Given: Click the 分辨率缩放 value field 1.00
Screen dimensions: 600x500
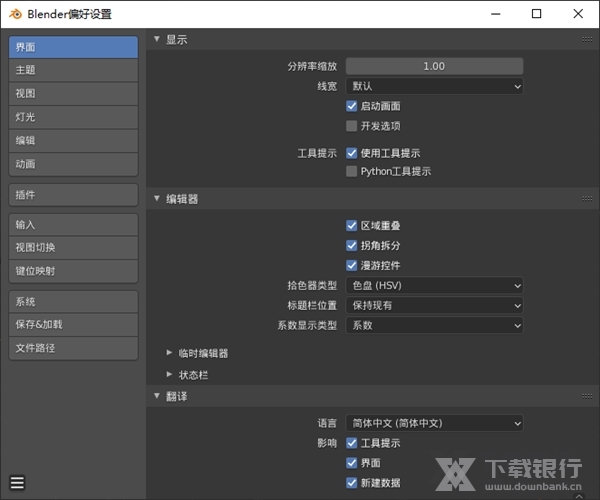Looking at the screenshot, I should 434,66.
